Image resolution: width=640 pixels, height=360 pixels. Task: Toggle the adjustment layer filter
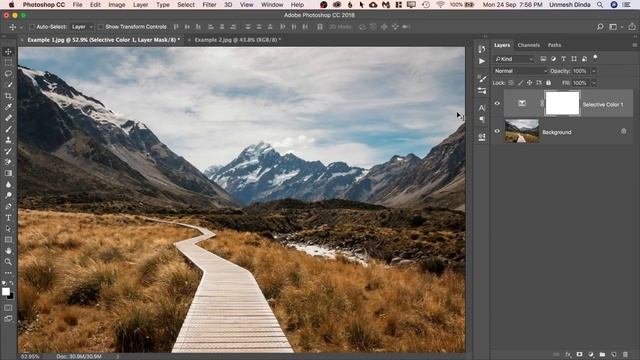553,59
